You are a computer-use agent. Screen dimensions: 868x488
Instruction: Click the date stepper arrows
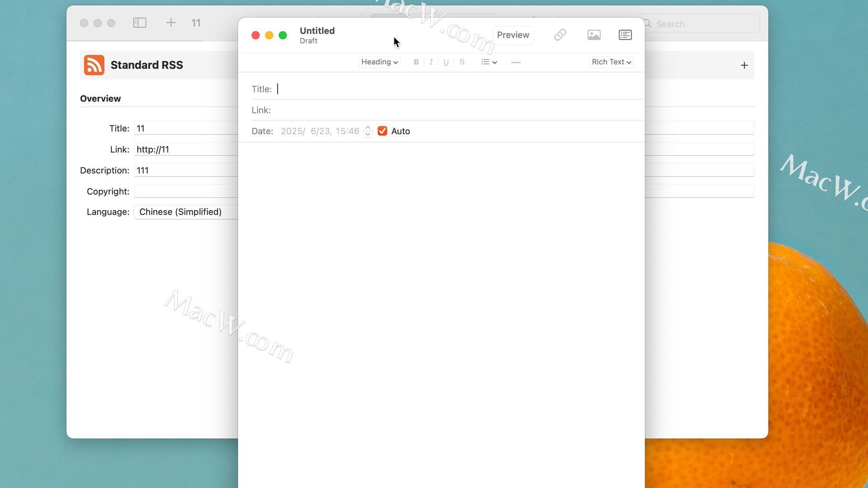coord(368,131)
